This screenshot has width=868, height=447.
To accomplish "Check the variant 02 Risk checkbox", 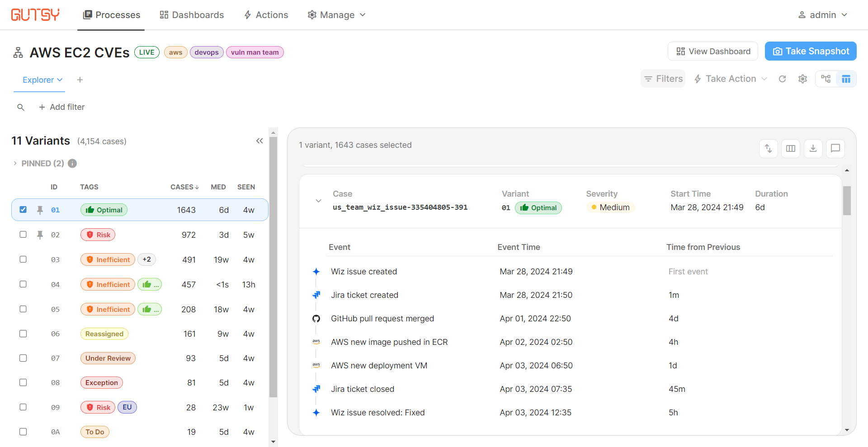I will pos(23,235).
